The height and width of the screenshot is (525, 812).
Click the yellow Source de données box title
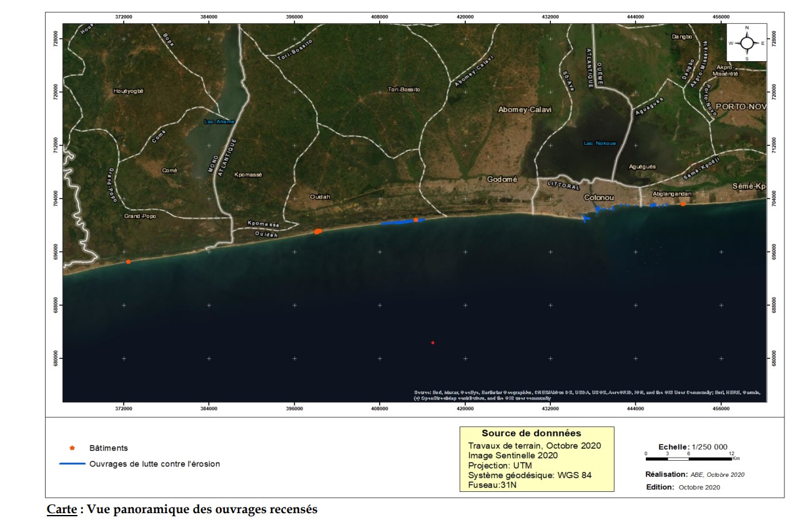click(531, 433)
